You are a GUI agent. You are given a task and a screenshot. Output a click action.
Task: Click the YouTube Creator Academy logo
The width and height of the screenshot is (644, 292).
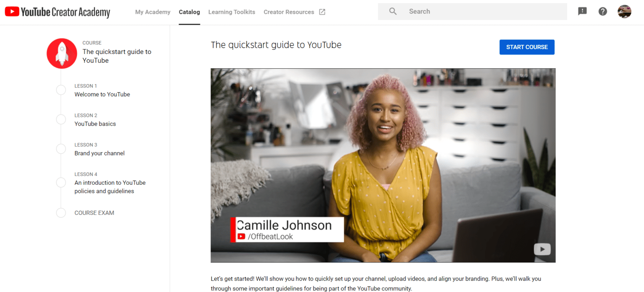[57, 12]
